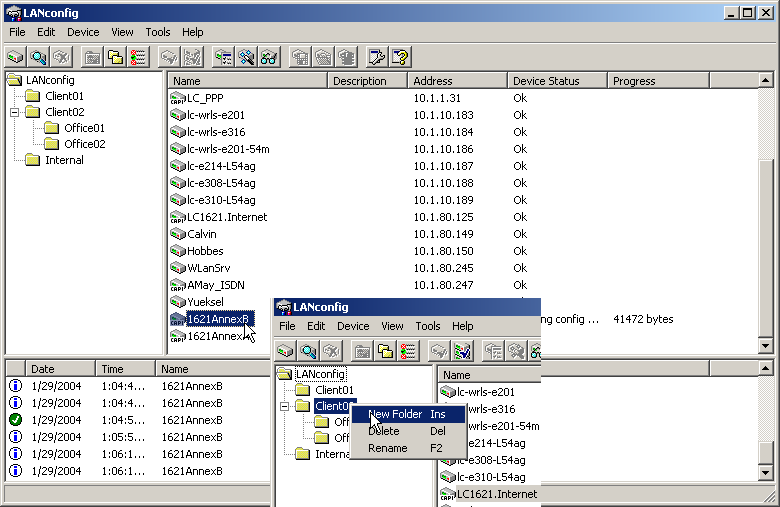The image size is (780, 507).
Task: Click the magnifier search devices icon in main toolbar
Action: (39, 57)
